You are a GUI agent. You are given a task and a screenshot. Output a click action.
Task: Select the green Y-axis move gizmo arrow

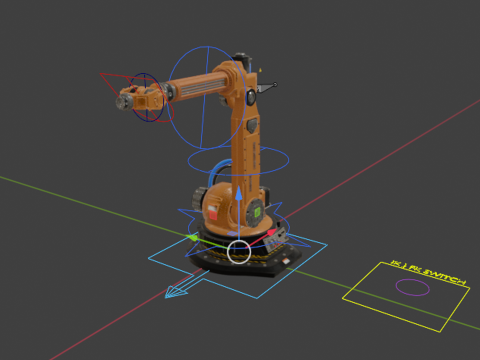pos(192,238)
